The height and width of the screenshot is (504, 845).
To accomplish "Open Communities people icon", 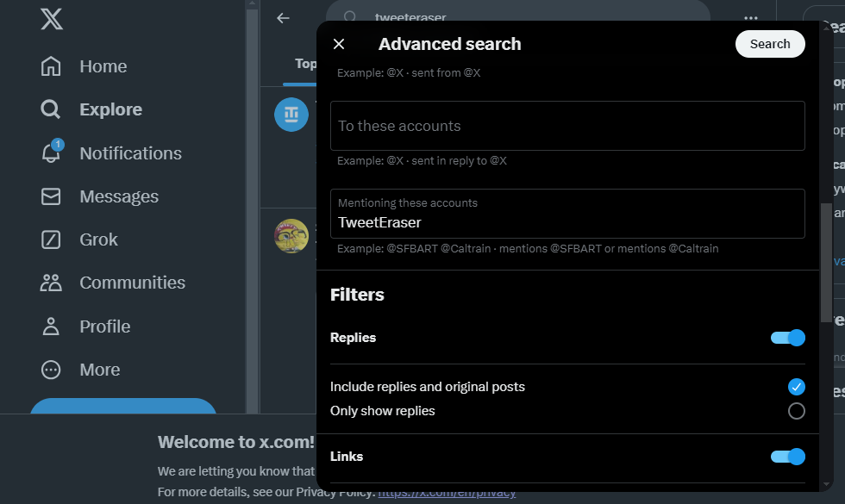I will tap(51, 283).
